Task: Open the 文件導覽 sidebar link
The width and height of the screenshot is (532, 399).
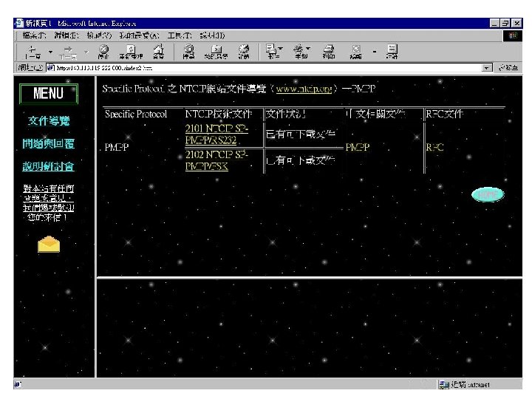Action: click(49, 120)
